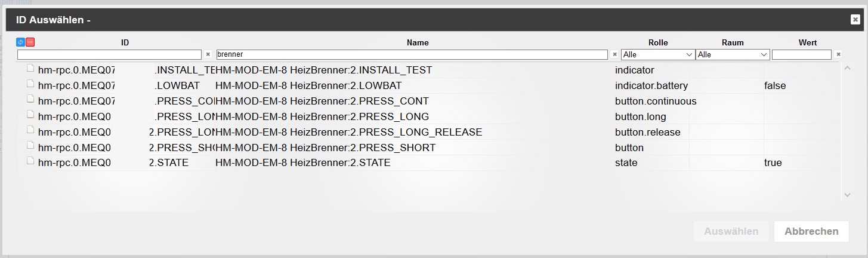Clear the Name filter 'brenner'
868x258 pixels.
coord(614,54)
